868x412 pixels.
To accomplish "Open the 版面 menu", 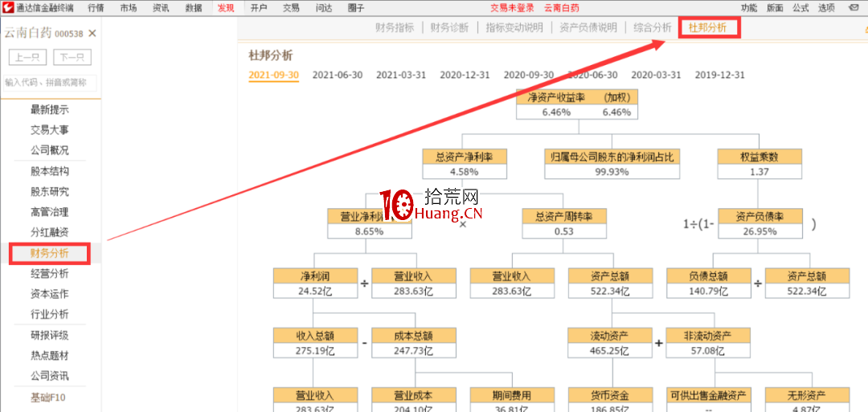I will 775,8.
